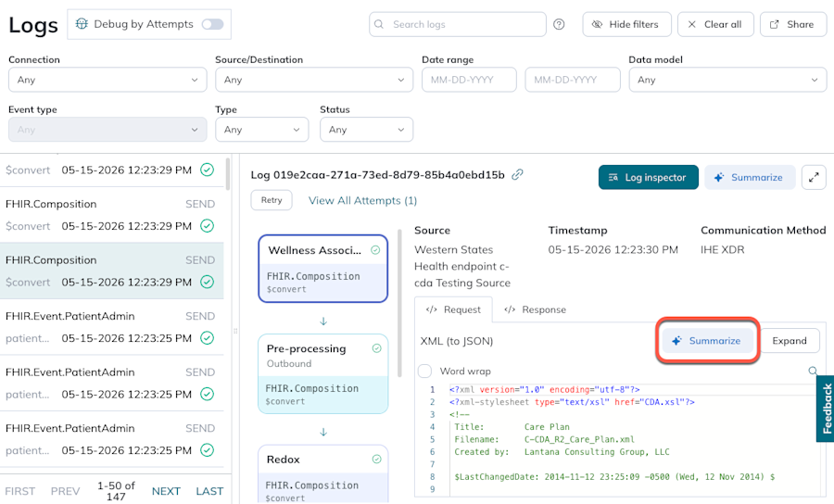Click the IHE XDR communication method value

coord(722,250)
